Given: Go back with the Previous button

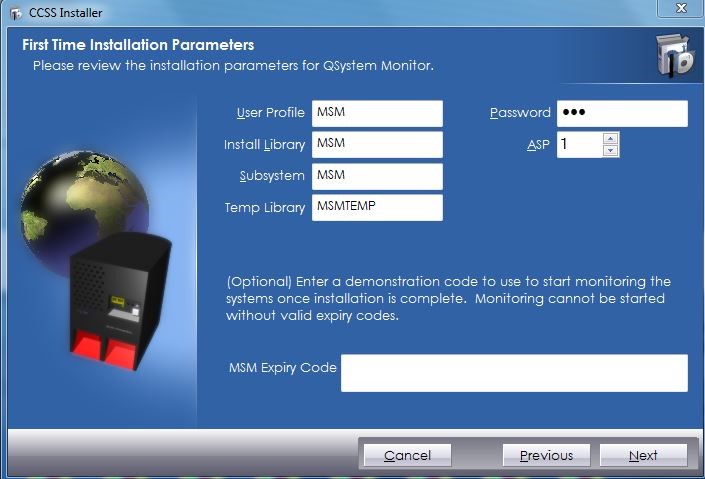Looking at the screenshot, I should [x=546, y=455].
